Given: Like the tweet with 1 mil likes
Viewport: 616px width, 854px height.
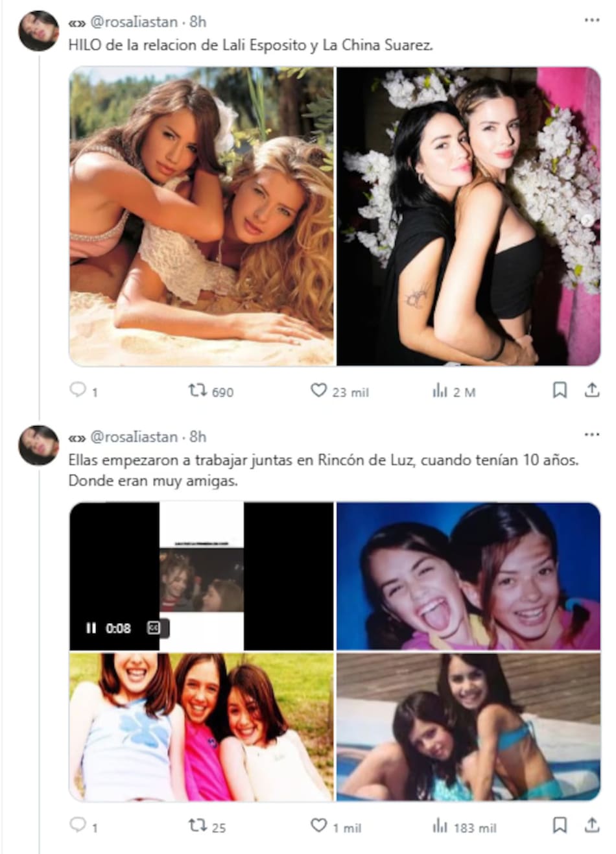Looking at the screenshot, I should pos(318,825).
